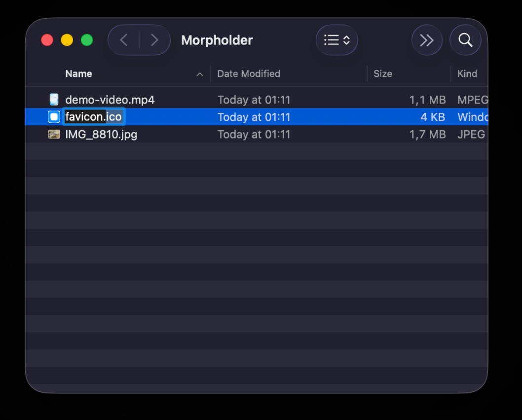The height and width of the screenshot is (420, 522).
Task: Click the demo-video.mp4 file icon
Action: [54, 100]
